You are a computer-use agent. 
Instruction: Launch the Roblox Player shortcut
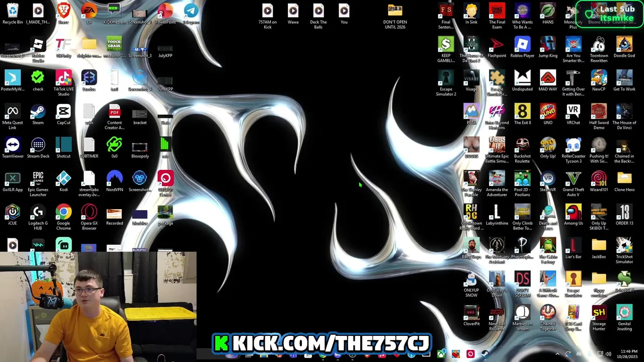(x=522, y=48)
